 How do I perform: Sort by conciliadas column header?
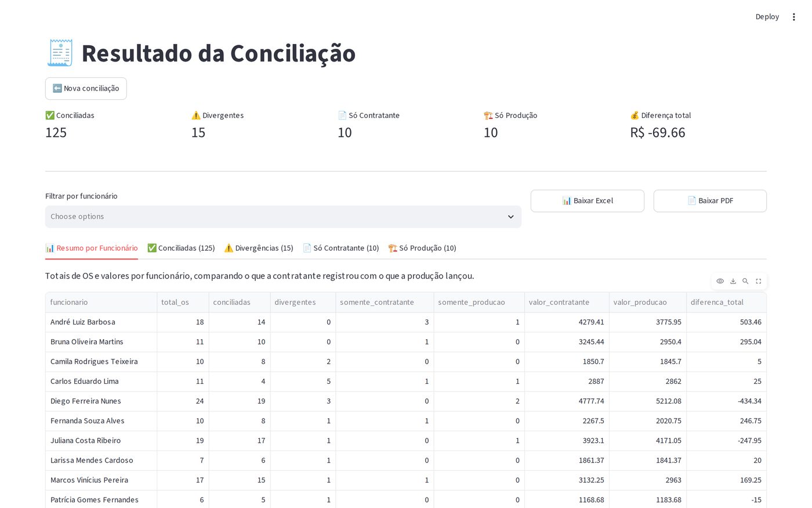240,302
